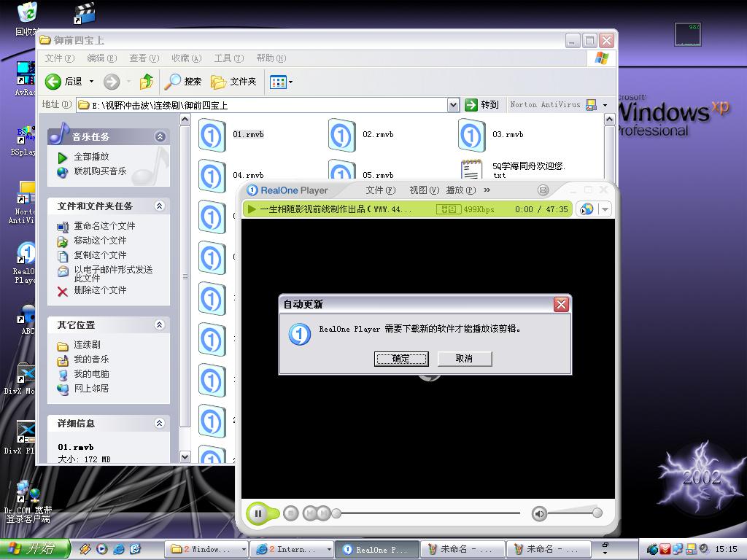Click the RealOne stop button
The image size is (747, 560).
click(290, 513)
